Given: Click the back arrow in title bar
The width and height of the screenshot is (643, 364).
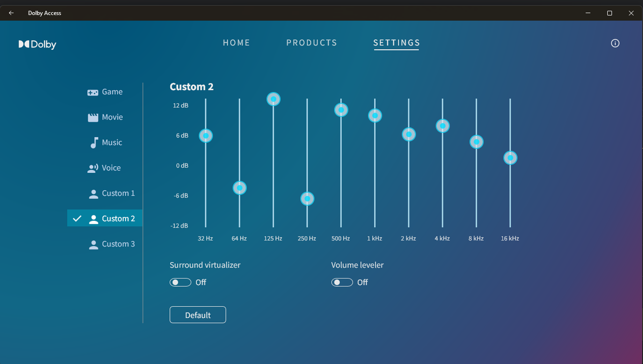Looking at the screenshot, I should click(11, 13).
